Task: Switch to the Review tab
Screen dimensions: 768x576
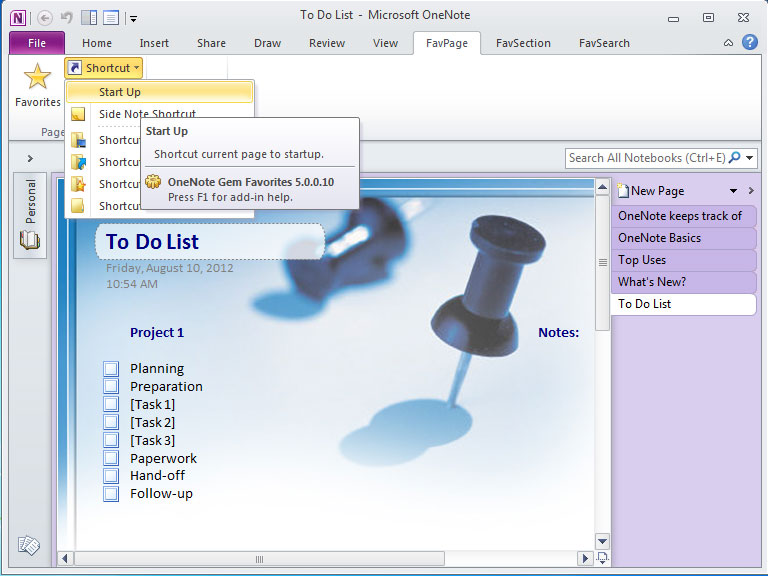Action: coord(327,43)
